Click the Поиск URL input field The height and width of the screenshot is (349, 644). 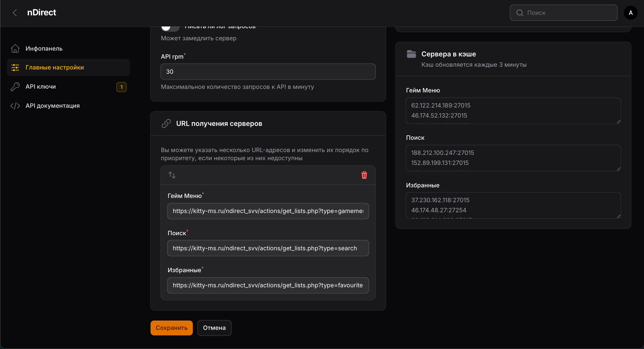(268, 248)
